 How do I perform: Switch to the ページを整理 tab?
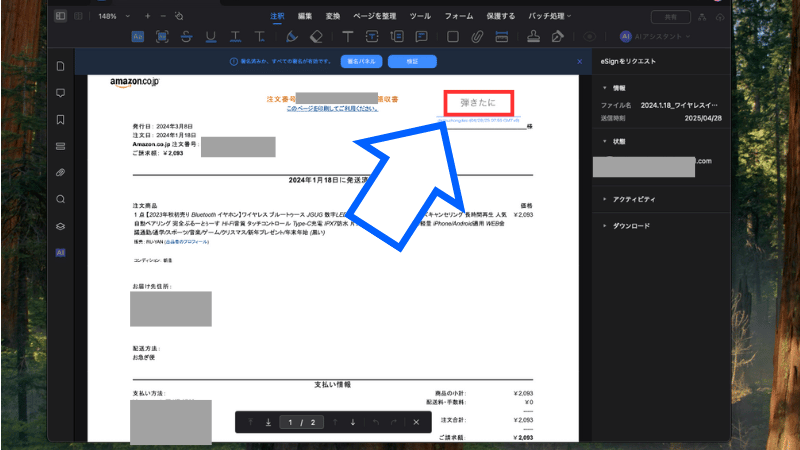click(x=374, y=16)
